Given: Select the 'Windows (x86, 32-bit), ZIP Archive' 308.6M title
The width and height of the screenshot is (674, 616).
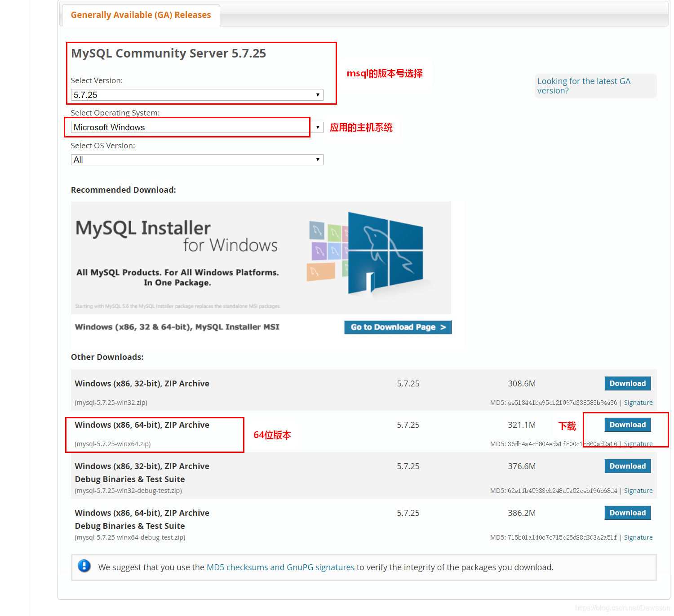Looking at the screenshot, I should (x=142, y=383).
